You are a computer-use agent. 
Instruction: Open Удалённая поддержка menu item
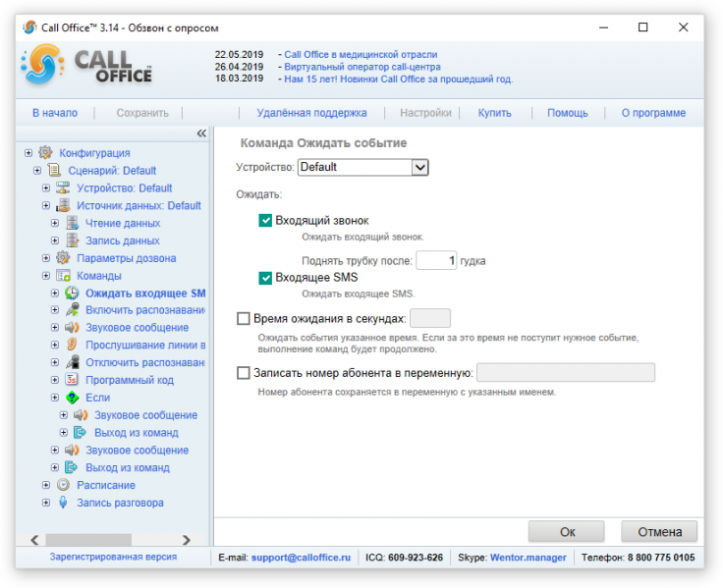tap(311, 113)
